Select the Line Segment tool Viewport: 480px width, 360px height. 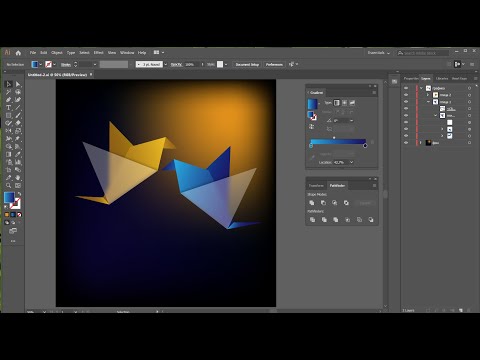[x=18, y=107]
